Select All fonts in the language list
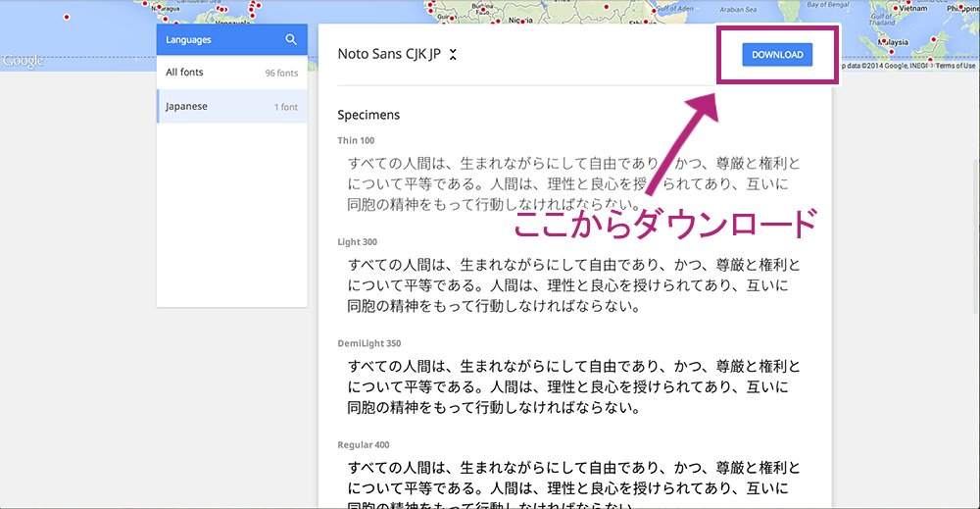 (x=232, y=73)
